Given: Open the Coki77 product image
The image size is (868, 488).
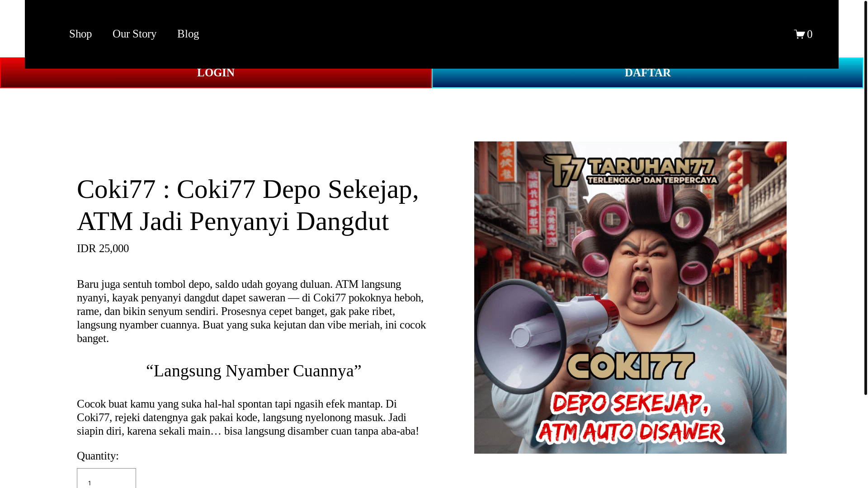Looking at the screenshot, I should [630, 297].
